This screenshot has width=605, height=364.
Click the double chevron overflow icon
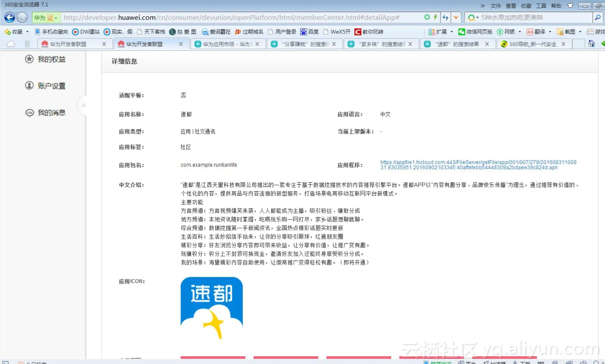(483, 6)
